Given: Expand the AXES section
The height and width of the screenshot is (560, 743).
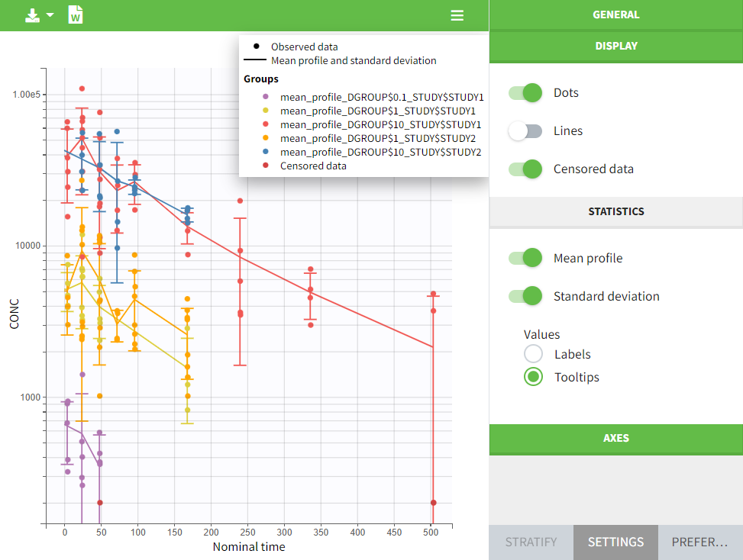Looking at the screenshot, I should pyautogui.click(x=615, y=439).
